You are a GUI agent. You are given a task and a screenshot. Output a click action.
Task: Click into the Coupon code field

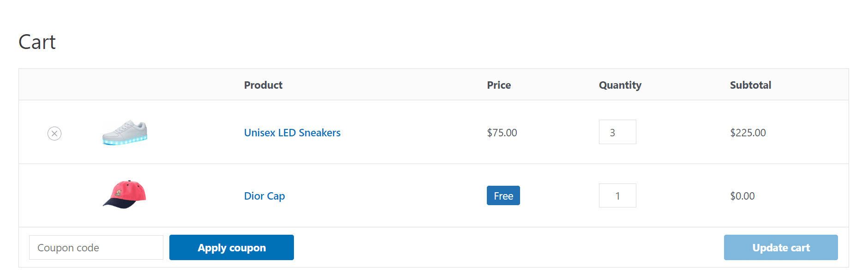[96, 248]
